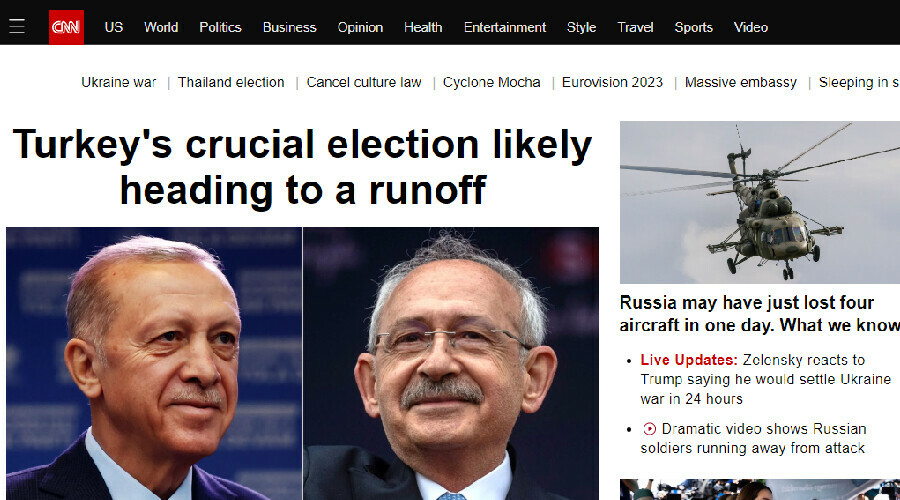
Task: Click the military helicopter thumbnail
Action: click(x=760, y=202)
